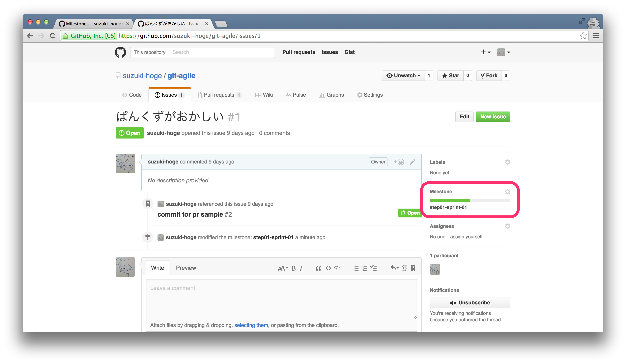Image resolution: width=626 pixels, height=364 pixels.
Task: Mention a user with the @ icon
Action: click(404, 268)
